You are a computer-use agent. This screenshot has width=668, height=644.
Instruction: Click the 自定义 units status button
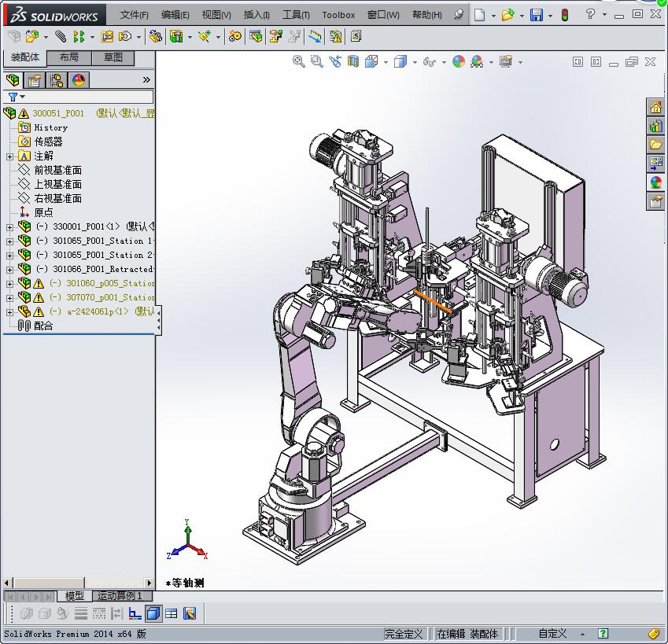tap(552, 634)
